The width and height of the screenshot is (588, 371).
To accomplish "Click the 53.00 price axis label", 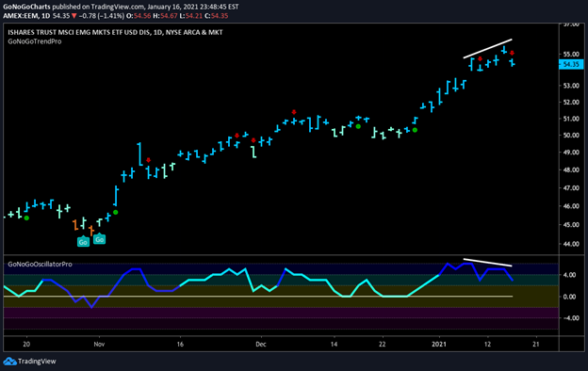I will (571, 86).
